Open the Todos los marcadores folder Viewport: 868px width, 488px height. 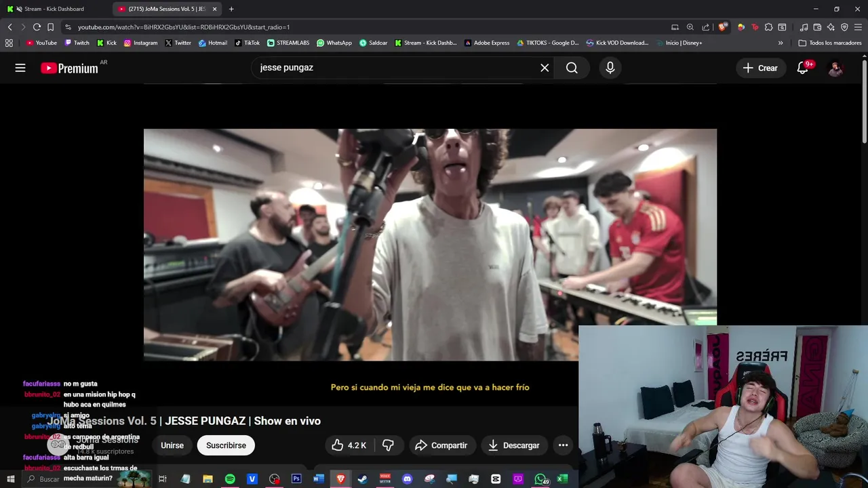tap(829, 43)
